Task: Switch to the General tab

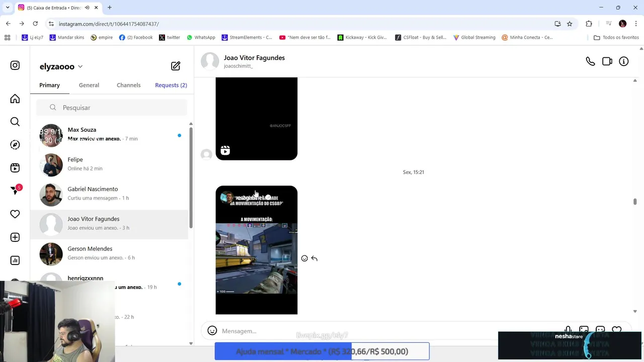Action: (x=89, y=85)
